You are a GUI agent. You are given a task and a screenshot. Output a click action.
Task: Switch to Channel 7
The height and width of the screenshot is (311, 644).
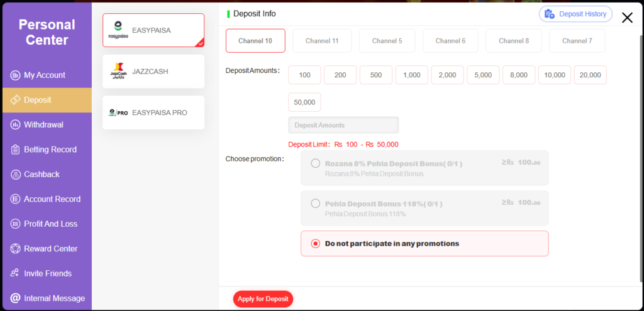(x=577, y=41)
